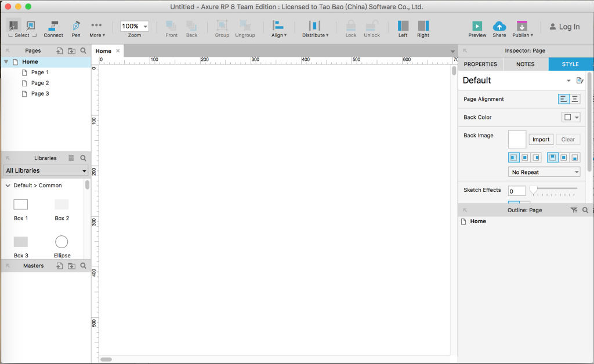The image size is (594, 364).
Task: Add a new folder in Masters panel
Action: (x=71, y=265)
